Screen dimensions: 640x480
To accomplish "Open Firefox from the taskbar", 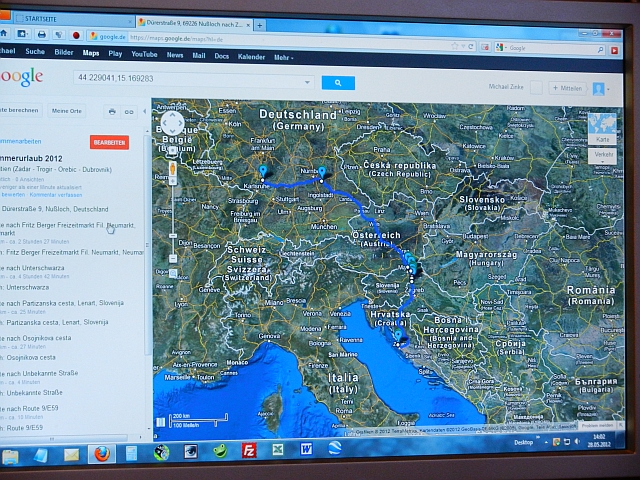I will (101, 453).
